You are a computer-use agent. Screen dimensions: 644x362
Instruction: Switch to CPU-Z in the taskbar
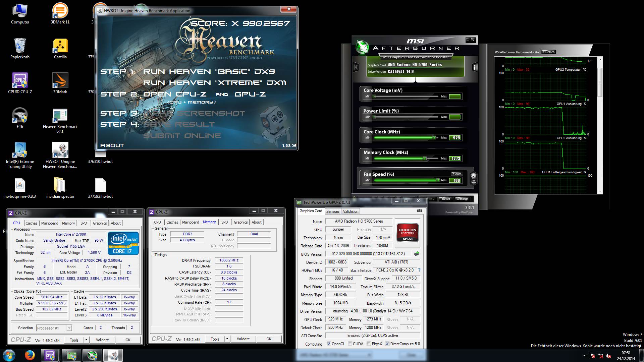pos(50,355)
